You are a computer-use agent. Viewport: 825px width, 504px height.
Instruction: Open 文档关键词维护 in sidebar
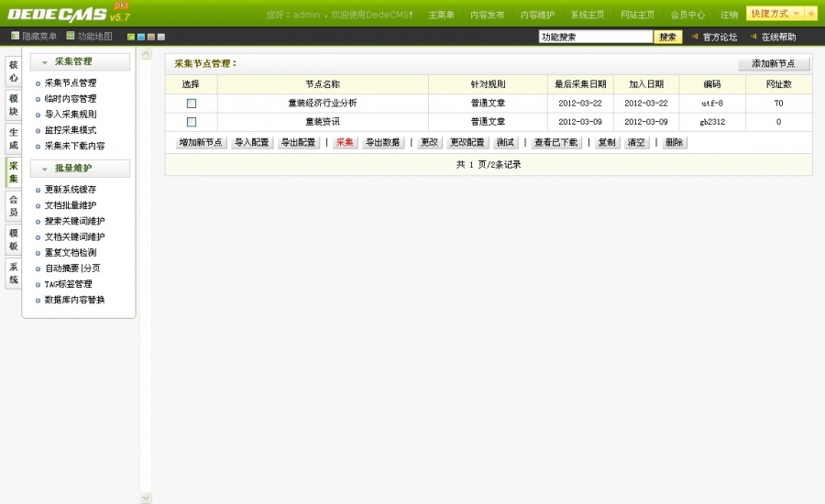click(75, 236)
